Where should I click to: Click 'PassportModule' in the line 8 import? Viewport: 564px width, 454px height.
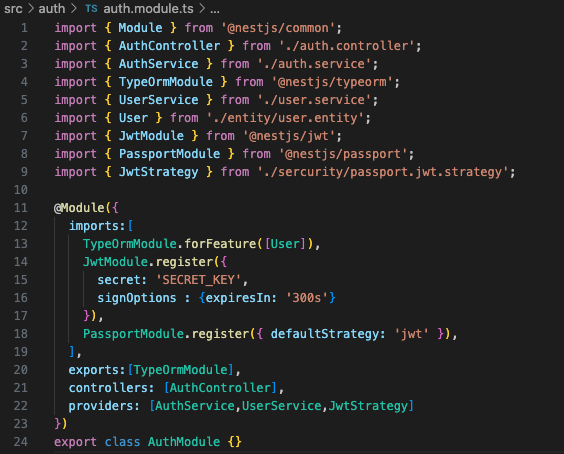[x=169, y=154]
